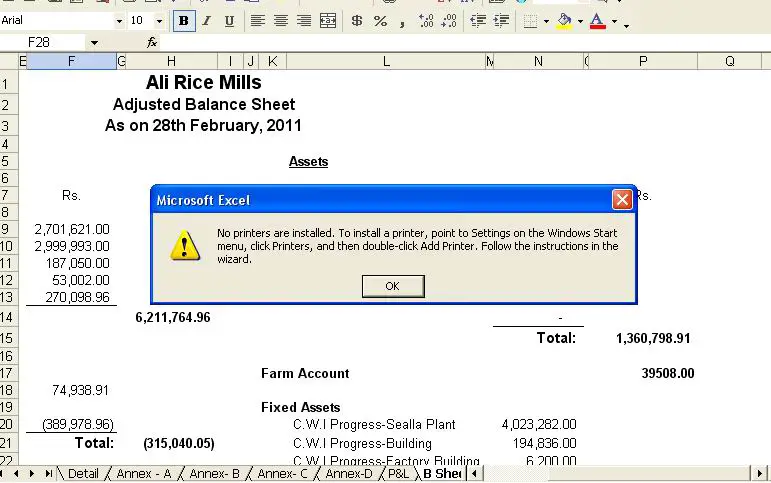Click OK in the Microsoft Excel dialog
The height and width of the screenshot is (483, 771).
coord(393,286)
